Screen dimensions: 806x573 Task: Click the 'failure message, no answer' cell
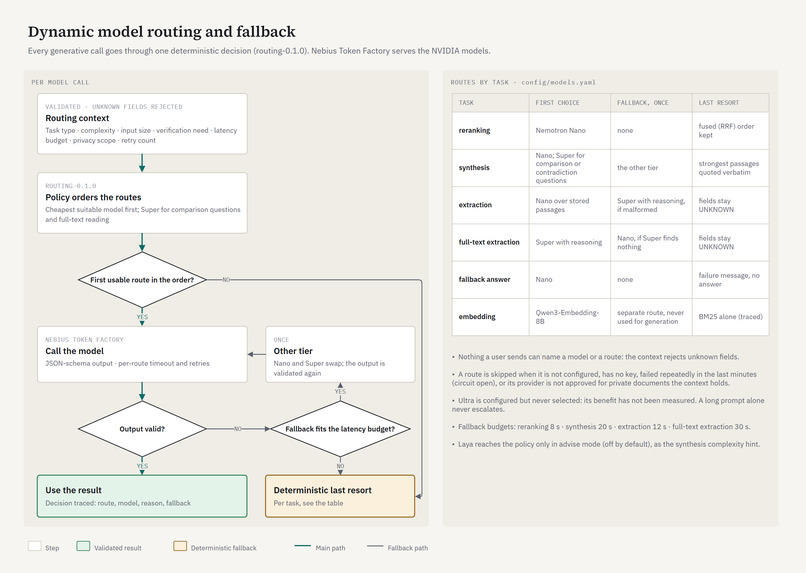tap(730, 280)
